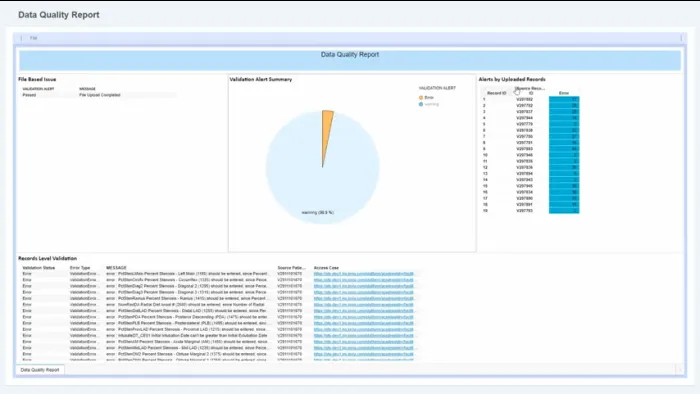Click the blue error bar for record 12

pos(564,167)
